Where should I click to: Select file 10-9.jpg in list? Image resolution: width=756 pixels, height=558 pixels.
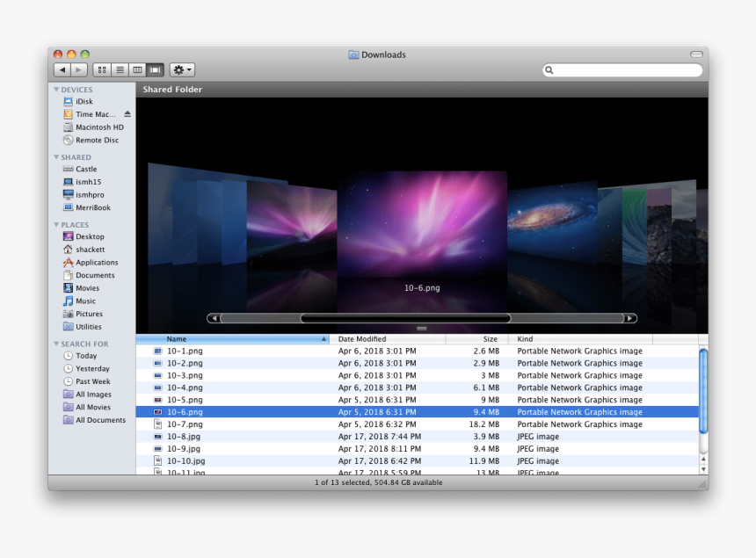(418, 449)
